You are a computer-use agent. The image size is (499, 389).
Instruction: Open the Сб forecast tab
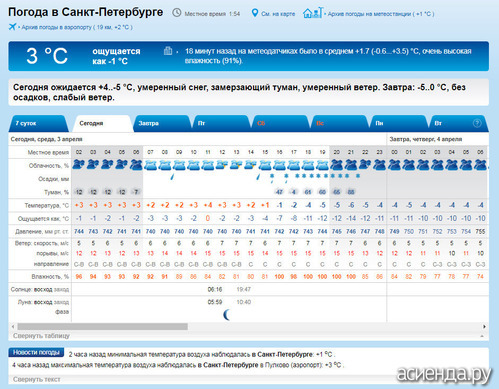click(x=281, y=123)
